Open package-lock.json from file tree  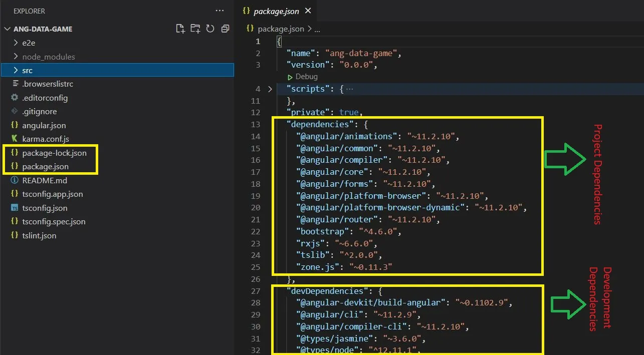click(54, 153)
